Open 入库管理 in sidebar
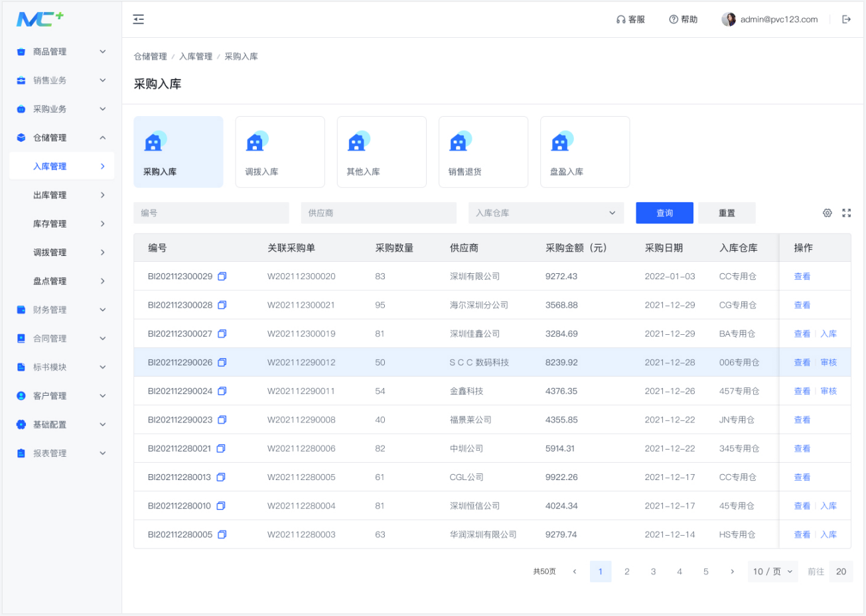This screenshot has height=616, width=866. pos(62,166)
